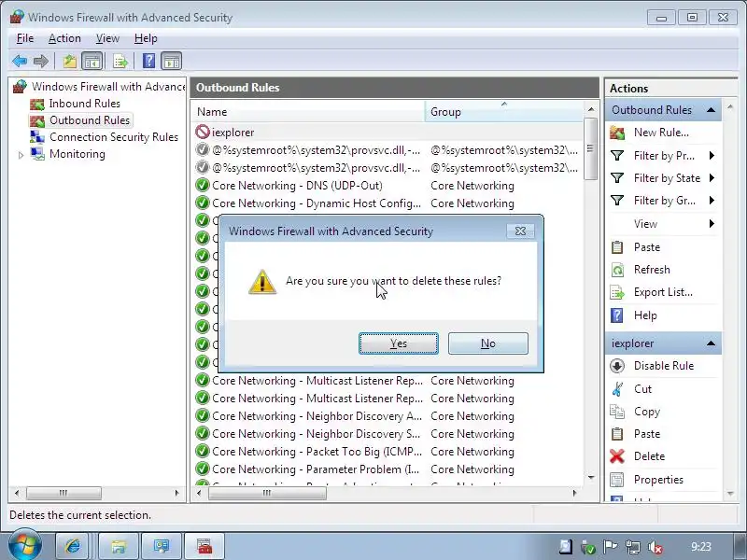Click green check icon of DNS (UDP-Out) rule
The width and height of the screenshot is (747, 560).
click(203, 185)
